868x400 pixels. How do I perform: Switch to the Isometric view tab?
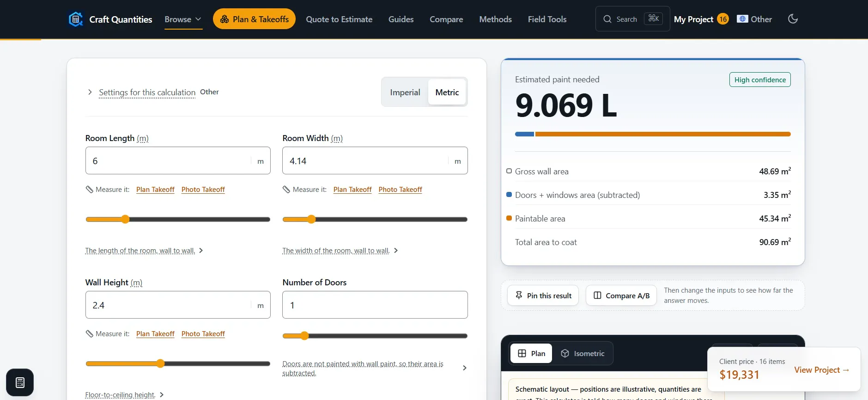(x=583, y=353)
